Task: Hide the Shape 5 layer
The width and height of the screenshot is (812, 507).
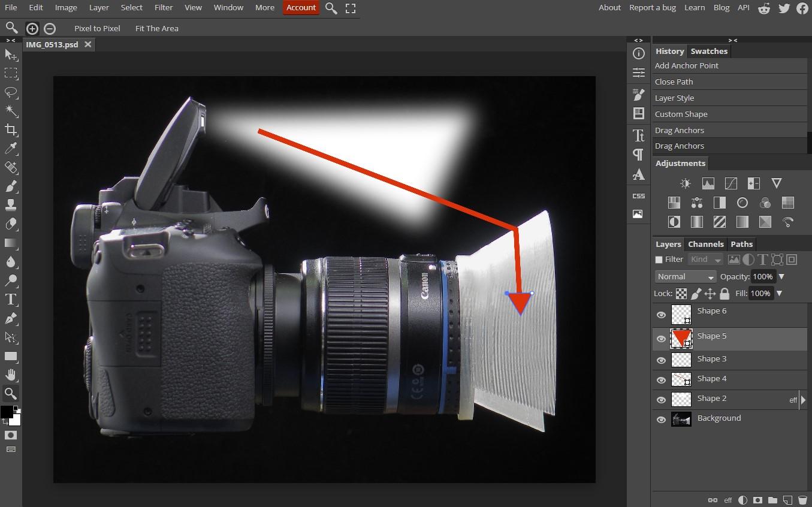Action: point(661,339)
